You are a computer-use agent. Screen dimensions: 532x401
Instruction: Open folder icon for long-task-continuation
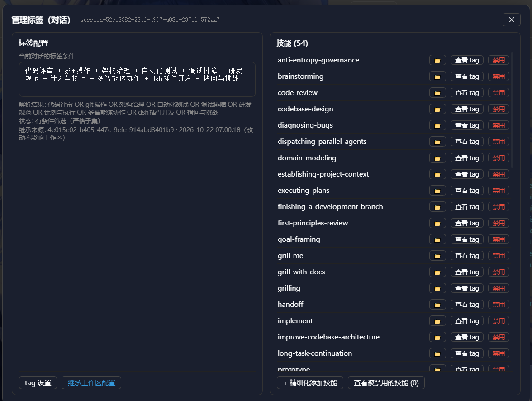pos(437,354)
